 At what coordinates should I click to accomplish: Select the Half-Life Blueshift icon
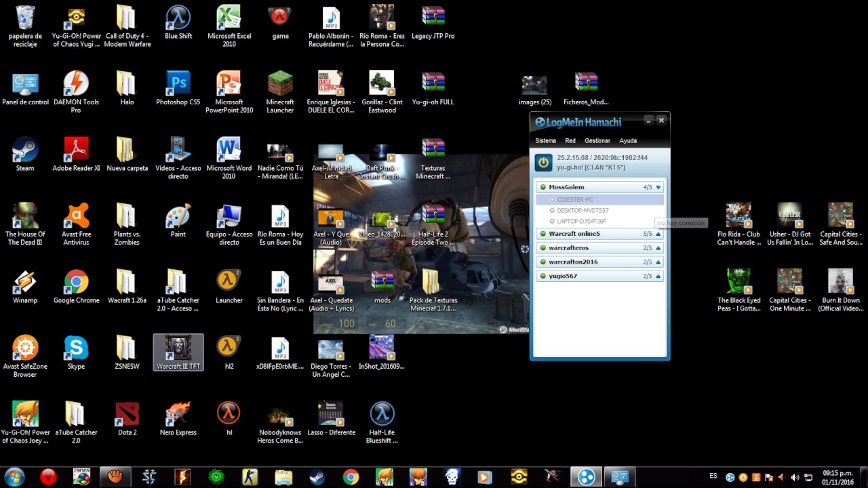tap(382, 423)
